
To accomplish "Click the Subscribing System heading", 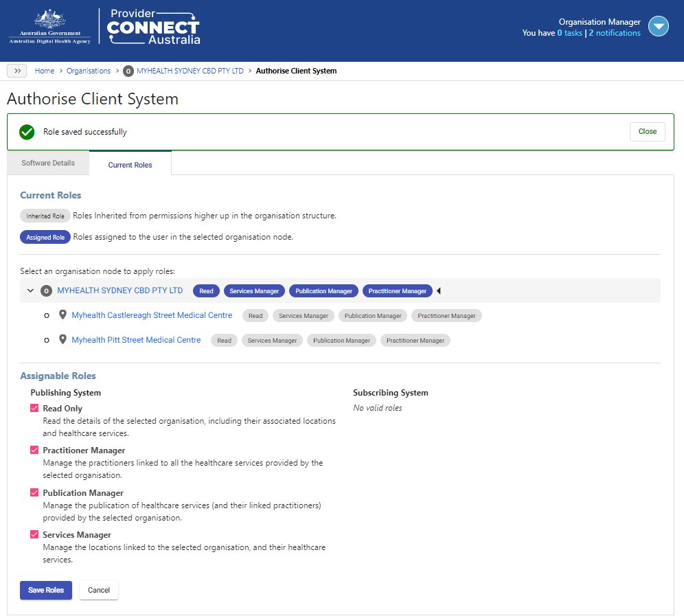I will tap(391, 393).
